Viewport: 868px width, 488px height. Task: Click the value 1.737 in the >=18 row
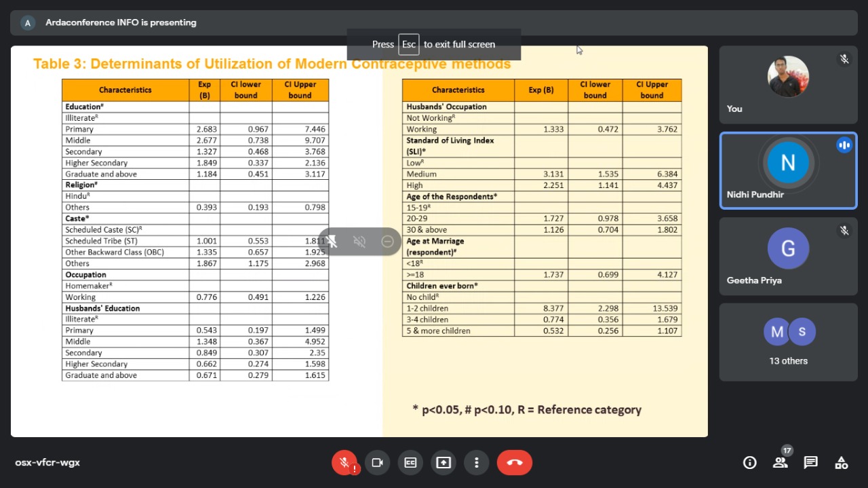pyautogui.click(x=553, y=275)
